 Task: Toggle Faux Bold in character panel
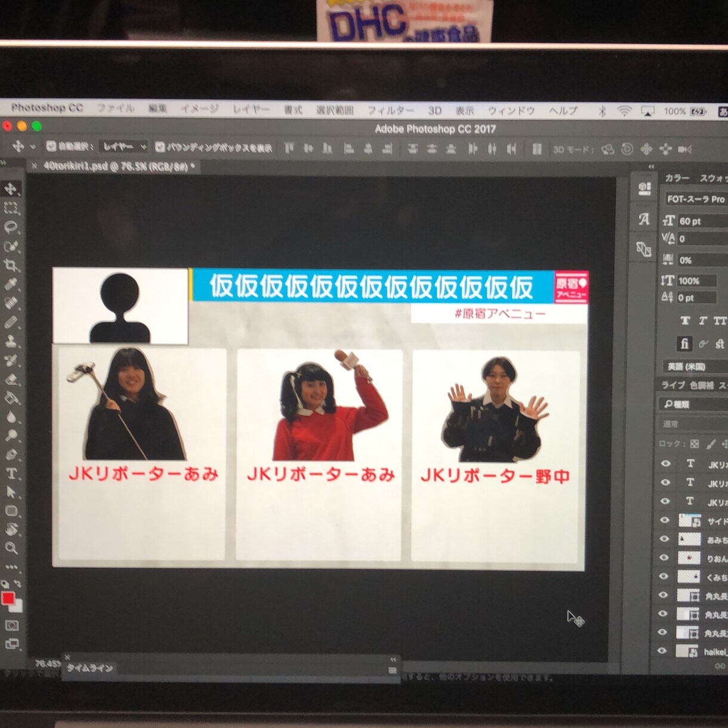point(684,320)
